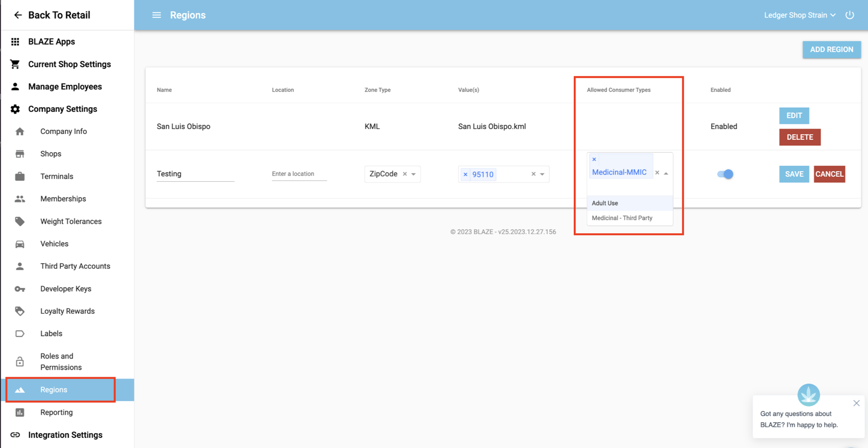Remove the Medicinal-MMIC consumer type tag

coord(594,160)
